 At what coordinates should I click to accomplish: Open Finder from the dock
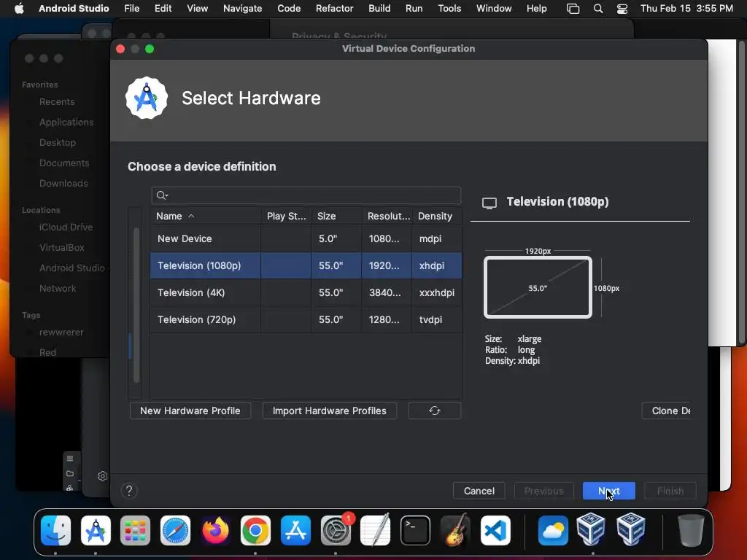55,530
